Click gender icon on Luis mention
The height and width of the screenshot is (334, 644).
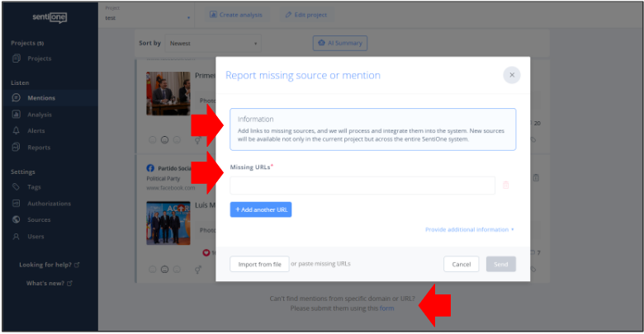click(198, 270)
